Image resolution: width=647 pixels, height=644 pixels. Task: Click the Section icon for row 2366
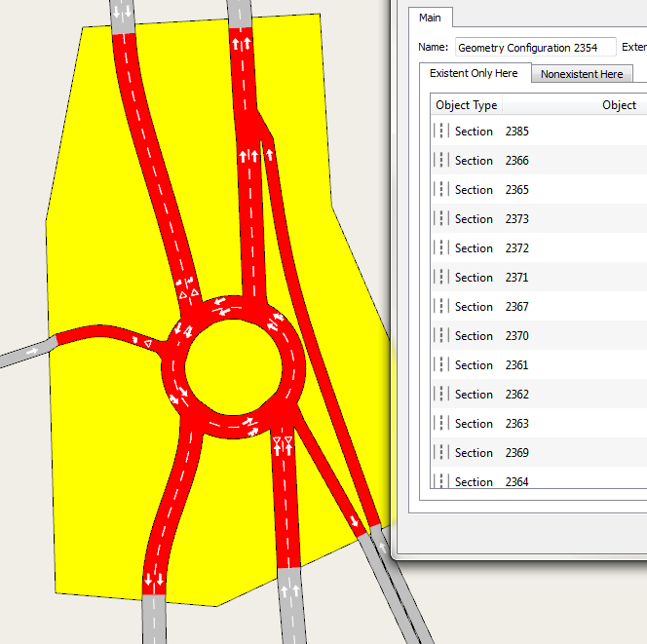click(441, 161)
